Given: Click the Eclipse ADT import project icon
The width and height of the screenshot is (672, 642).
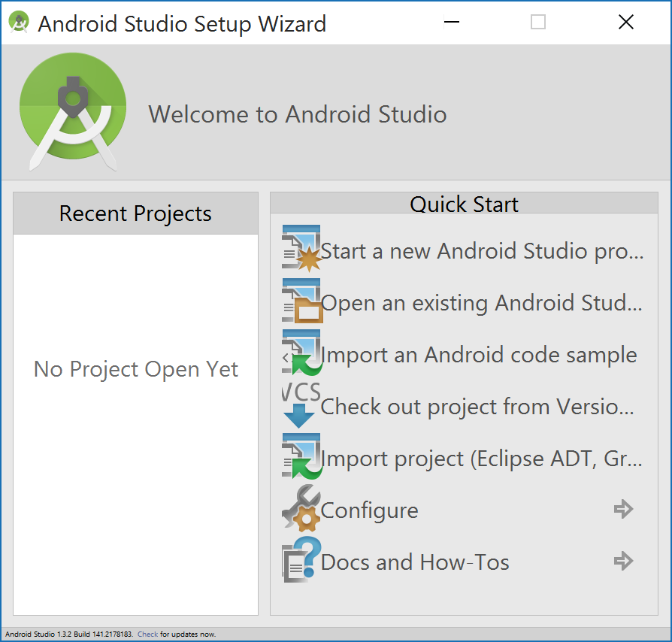Looking at the screenshot, I should (301, 456).
